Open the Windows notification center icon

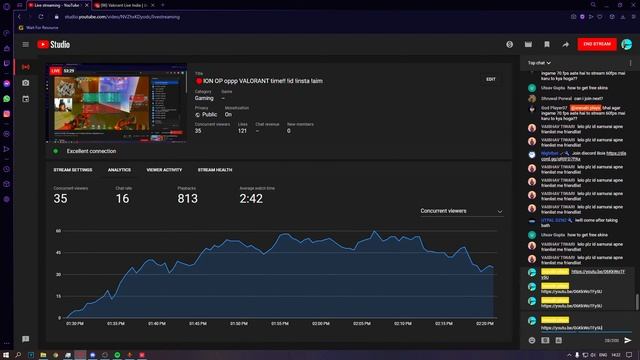pos(629,355)
